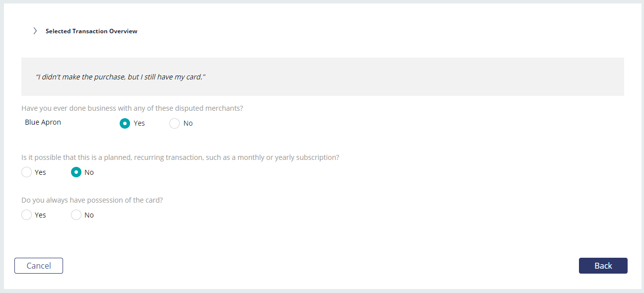
Task: Click the quoted dispute reason gray banner
Action: pyautogui.click(x=323, y=77)
